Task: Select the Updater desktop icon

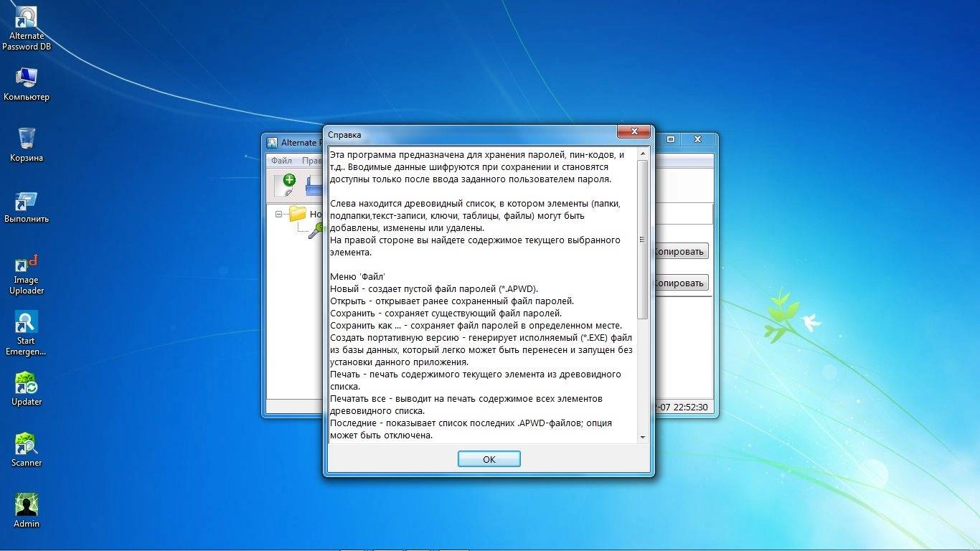Action: point(27,389)
